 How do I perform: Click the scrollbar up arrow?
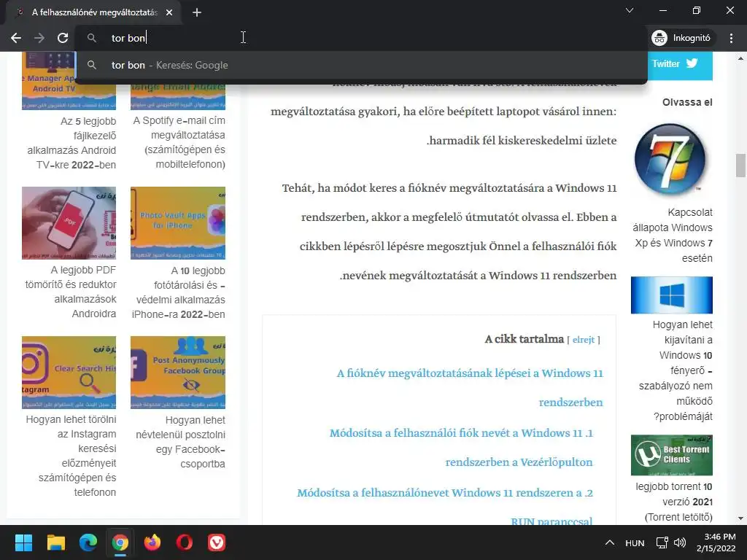(x=740, y=58)
